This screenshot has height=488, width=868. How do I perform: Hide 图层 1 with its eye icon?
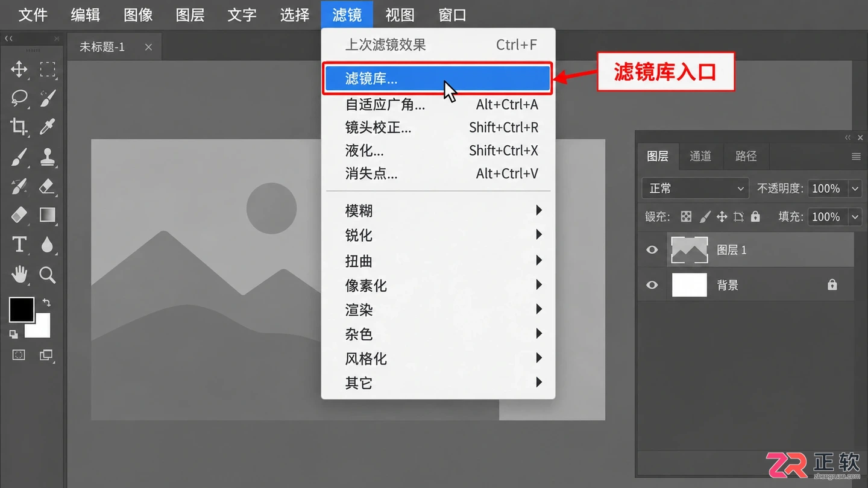(x=652, y=249)
